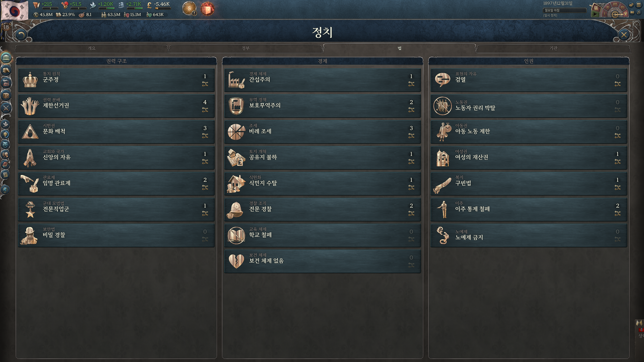Click the bronze coin alert showing 5
This screenshot has width=644, height=362.
point(189,9)
